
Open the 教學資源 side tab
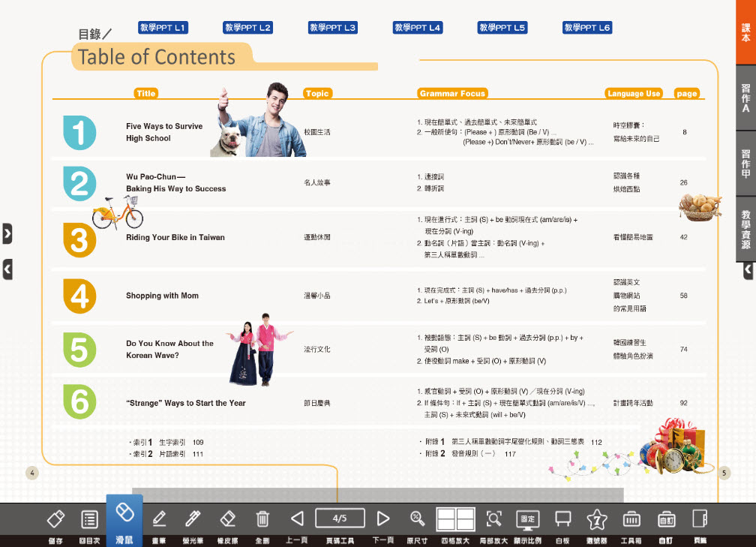(x=745, y=229)
